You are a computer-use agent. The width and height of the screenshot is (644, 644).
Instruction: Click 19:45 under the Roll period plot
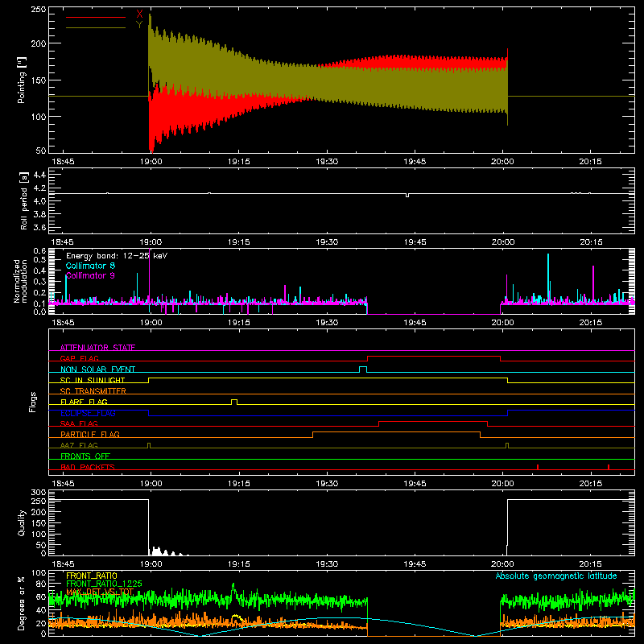click(415, 242)
